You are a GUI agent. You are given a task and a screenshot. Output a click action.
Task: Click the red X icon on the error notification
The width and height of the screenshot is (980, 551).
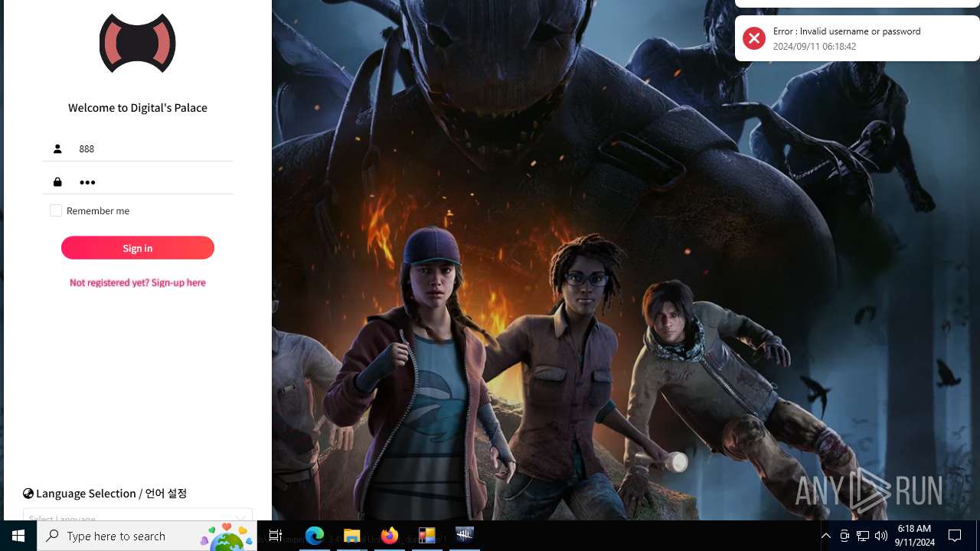754,38
